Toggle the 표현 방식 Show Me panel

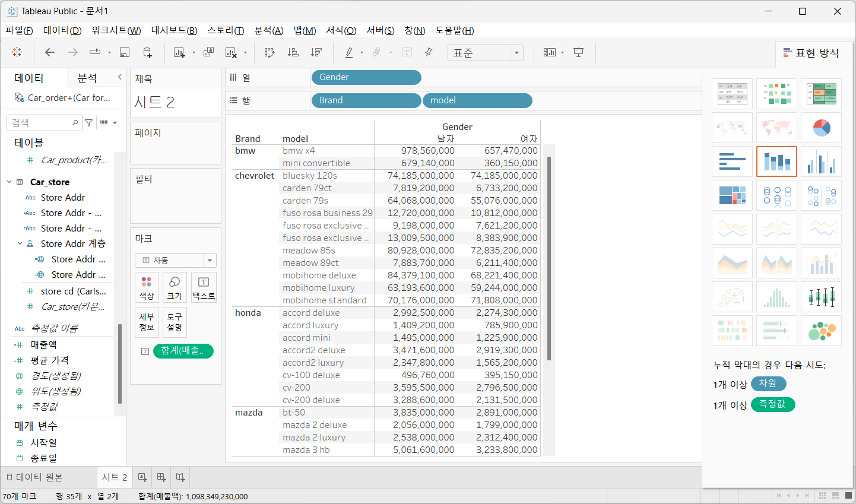(x=811, y=53)
